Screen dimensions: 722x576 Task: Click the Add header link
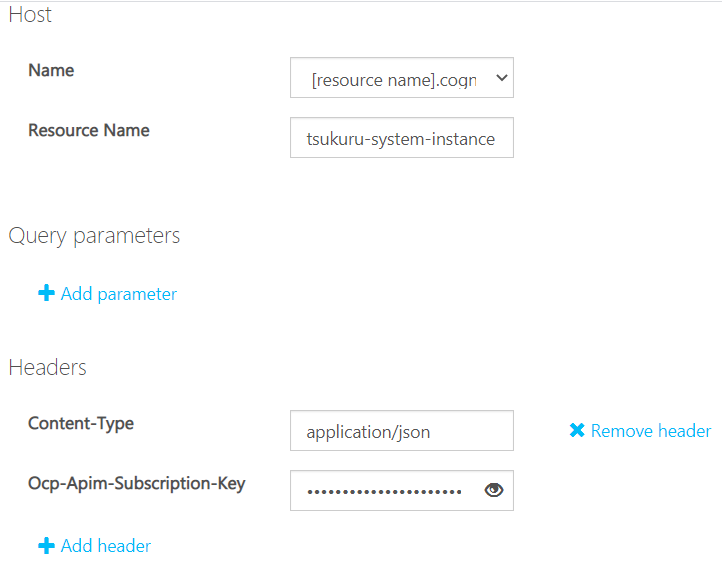[x=105, y=546]
